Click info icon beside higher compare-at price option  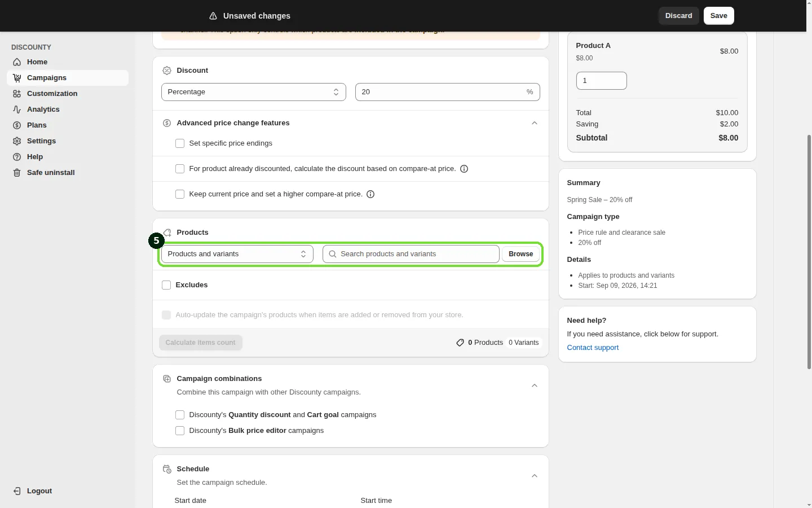coord(370,194)
